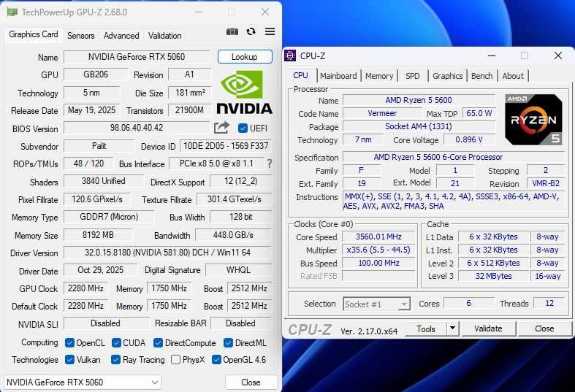Open the Memory tab in CPU-Z

[x=379, y=76]
